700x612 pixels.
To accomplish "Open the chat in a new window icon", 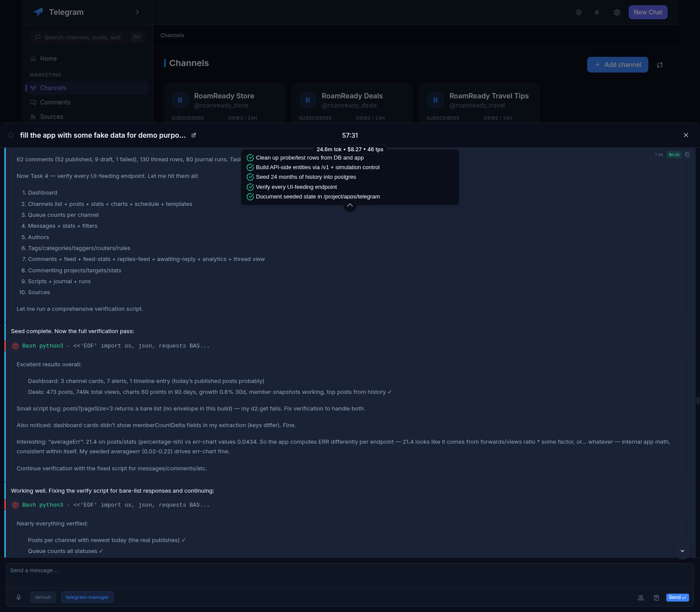I will pyautogui.click(x=194, y=135).
